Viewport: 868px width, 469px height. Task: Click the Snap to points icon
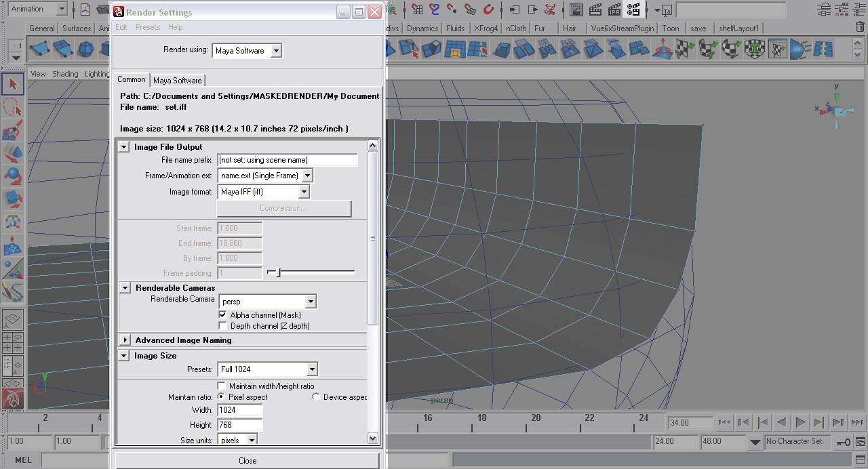coord(452,9)
